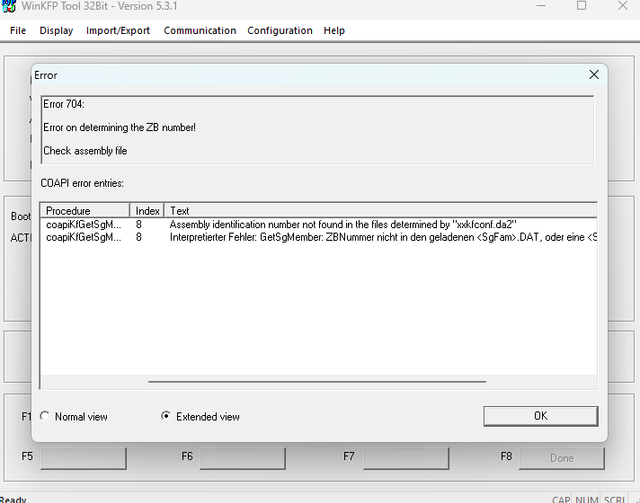This screenshot has height=503, width=640.
Task: Open the Import/Export menu
Action: pos(118,31)
